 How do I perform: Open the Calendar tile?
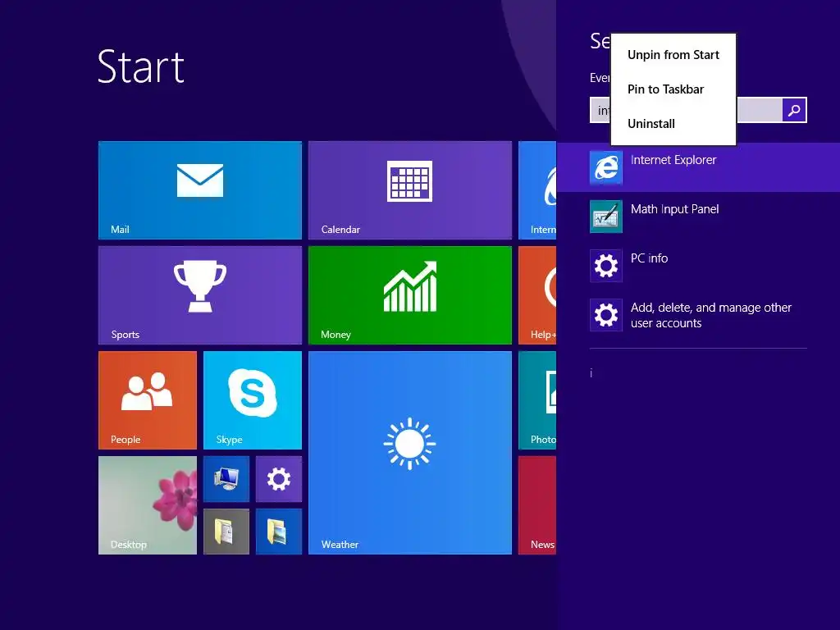click(410, 190)
